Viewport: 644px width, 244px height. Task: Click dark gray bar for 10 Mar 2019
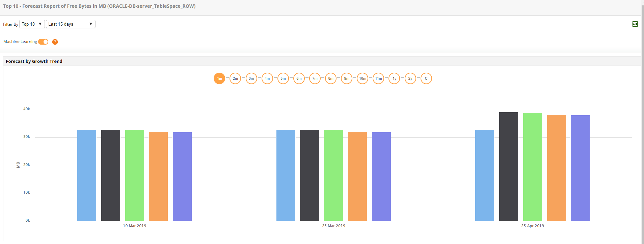pyautogui.click(x=111, y=175)
